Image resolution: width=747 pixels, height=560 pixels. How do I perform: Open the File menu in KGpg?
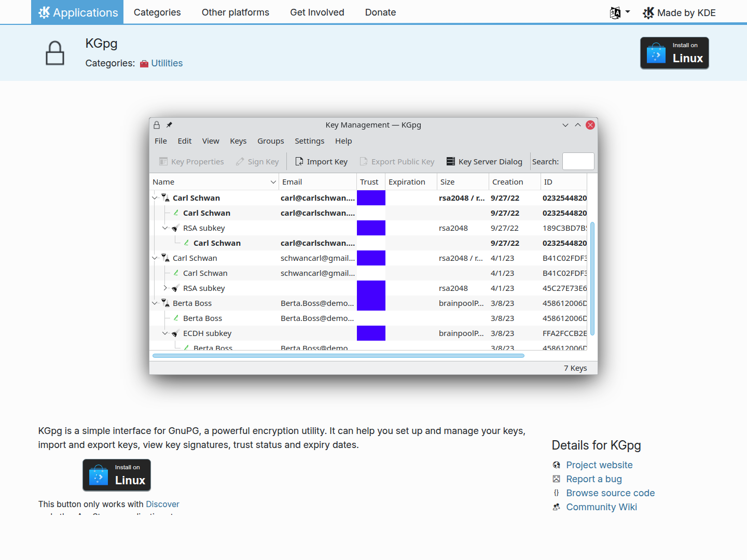(x=161, y=141)
